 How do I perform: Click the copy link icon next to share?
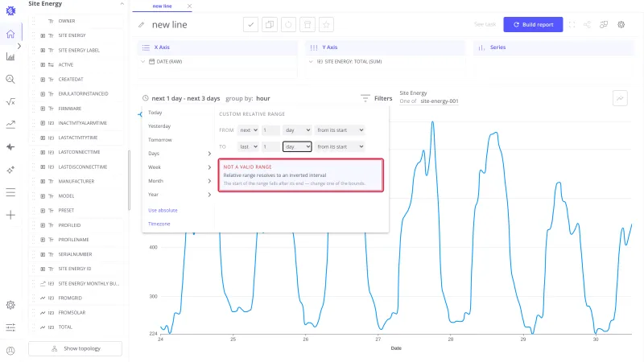coord(604,25)
